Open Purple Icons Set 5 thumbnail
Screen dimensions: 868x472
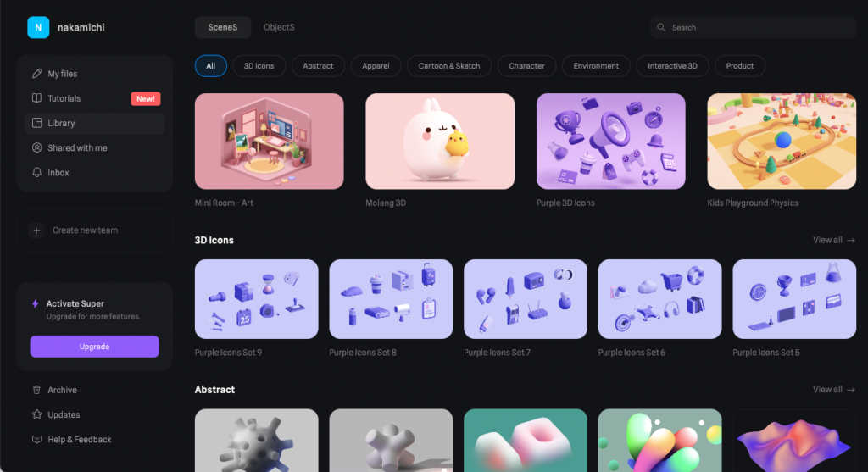(x=794, y=299)
